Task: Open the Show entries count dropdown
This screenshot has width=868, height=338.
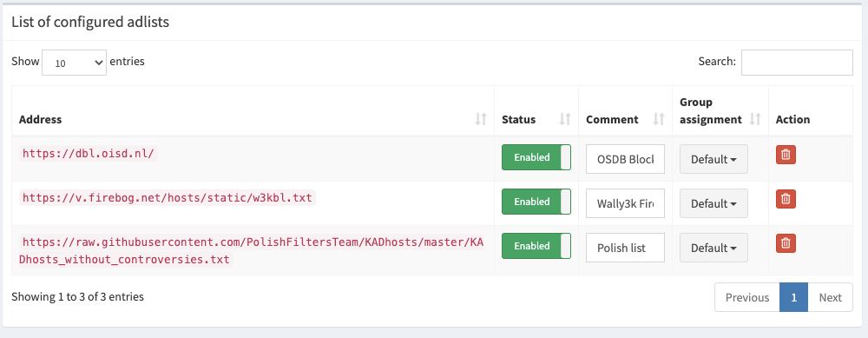Action: coord(74,63)
